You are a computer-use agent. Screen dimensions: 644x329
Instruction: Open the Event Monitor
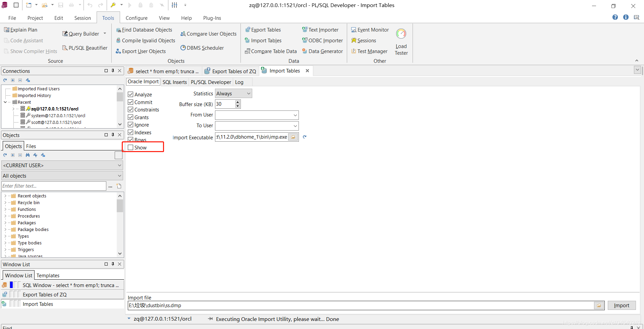[x=370, y=30]
